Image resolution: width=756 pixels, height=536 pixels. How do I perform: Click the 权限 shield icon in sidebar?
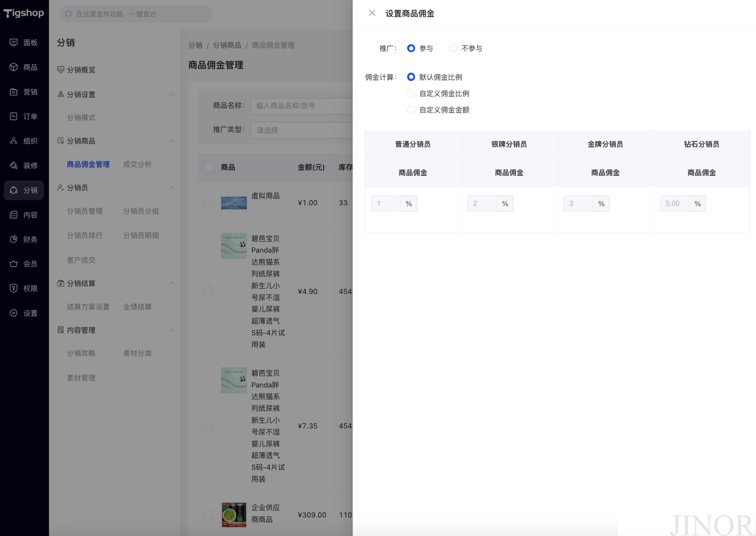point(14,288)
